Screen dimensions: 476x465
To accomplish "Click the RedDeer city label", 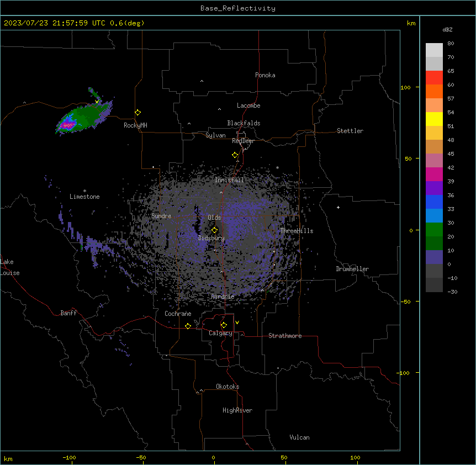I will [x=243, y=141].
